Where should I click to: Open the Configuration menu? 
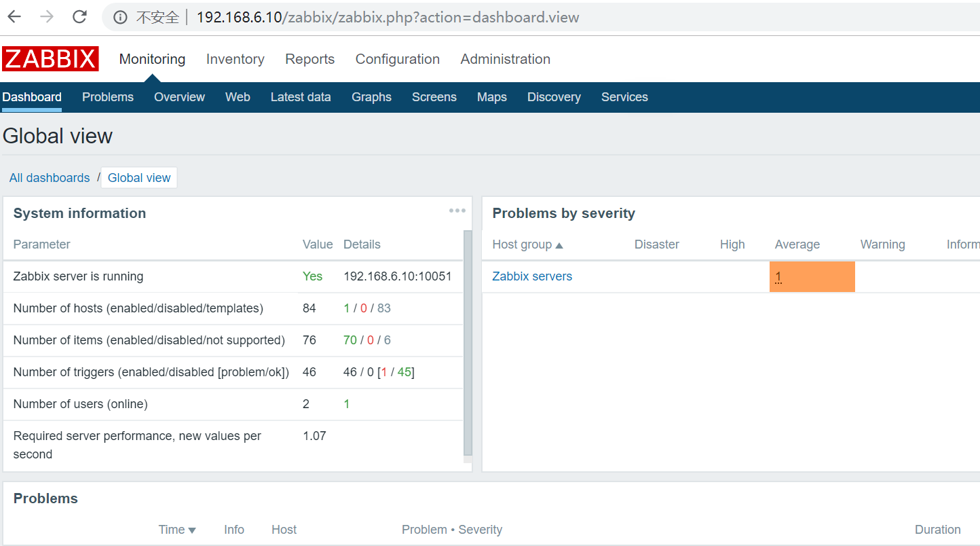pos(398,59)
